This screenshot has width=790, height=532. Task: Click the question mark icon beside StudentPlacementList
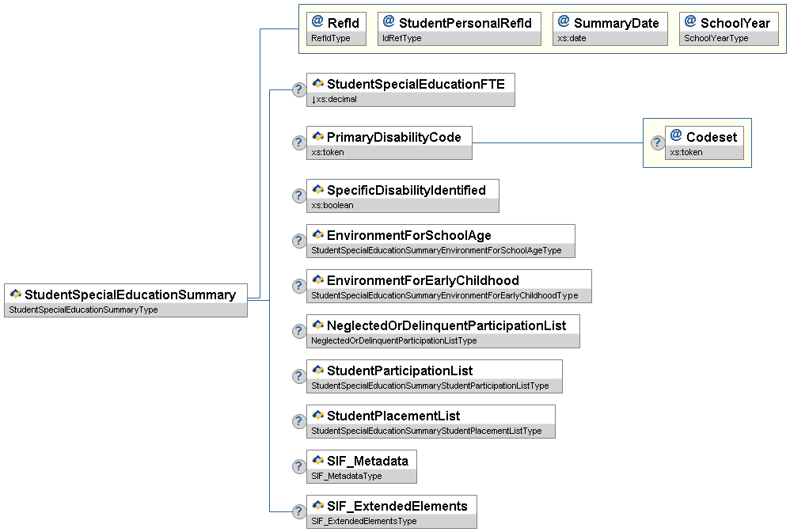pyautogui.click(x=298, y=422)
